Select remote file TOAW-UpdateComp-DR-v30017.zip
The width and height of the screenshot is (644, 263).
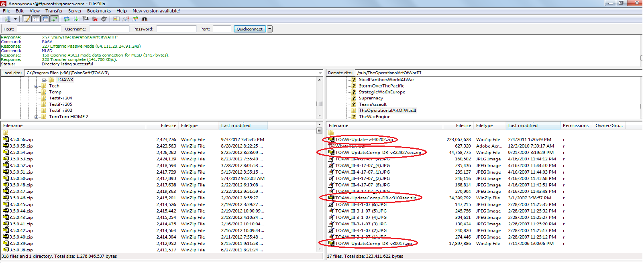pos(374,243)
